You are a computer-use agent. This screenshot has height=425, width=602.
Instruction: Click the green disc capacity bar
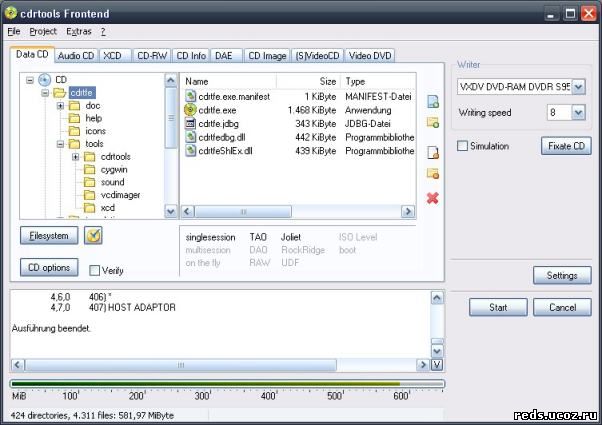(227, 384)
